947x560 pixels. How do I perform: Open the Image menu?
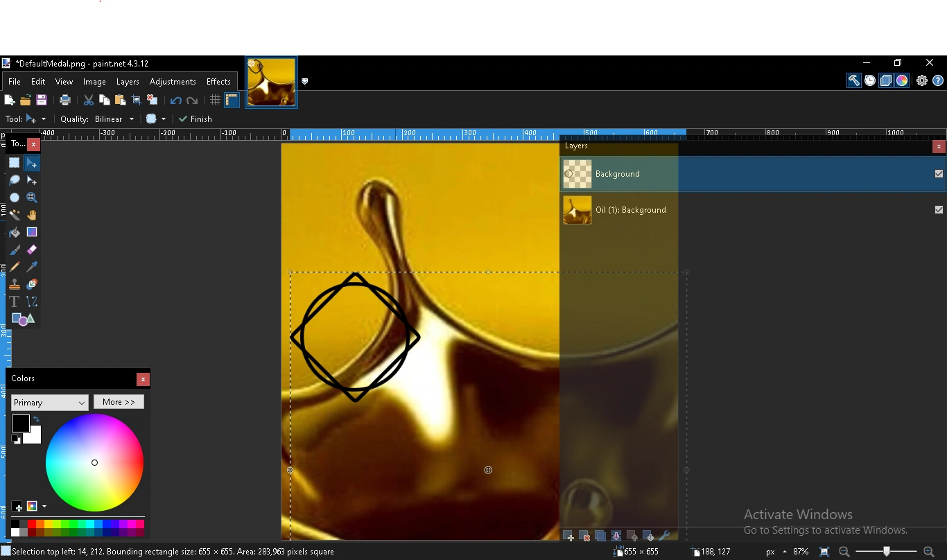click(x=95, y=82)
